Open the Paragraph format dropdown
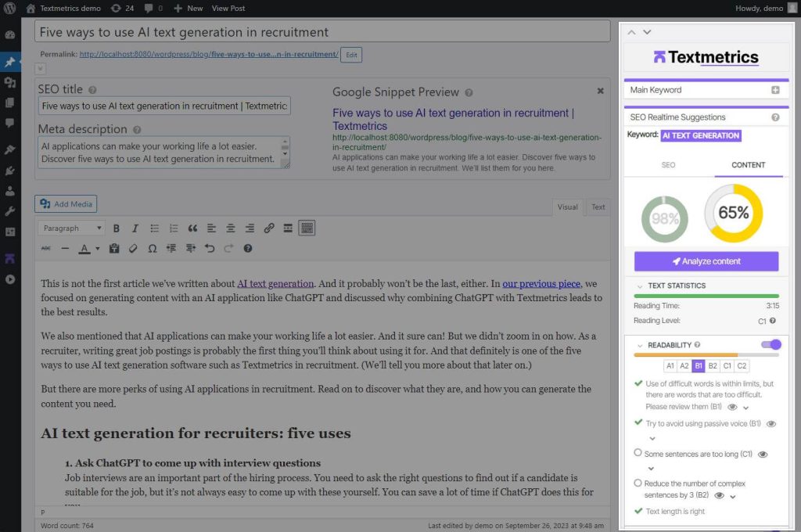Viewport: 801px width, 532px height. (72, 228)
